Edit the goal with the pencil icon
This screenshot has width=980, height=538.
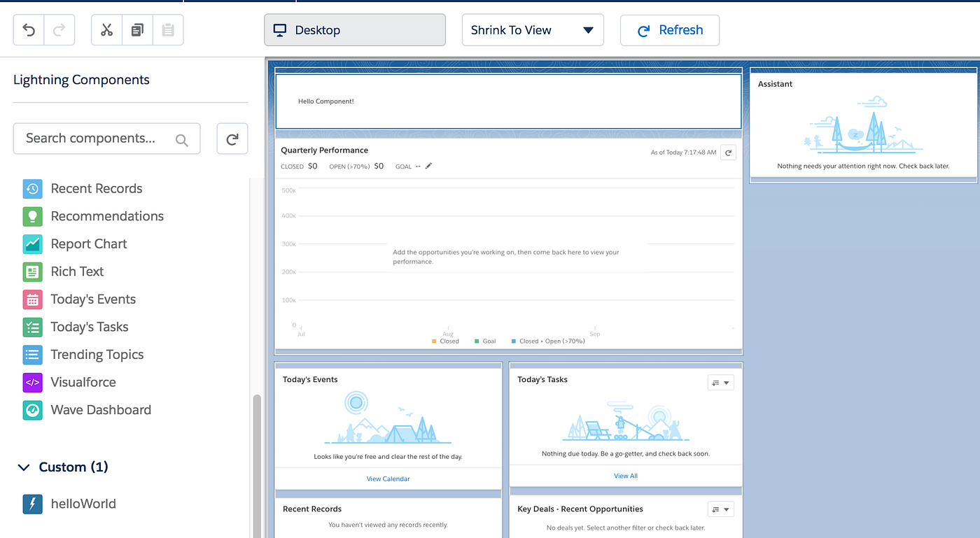point(428,166)
